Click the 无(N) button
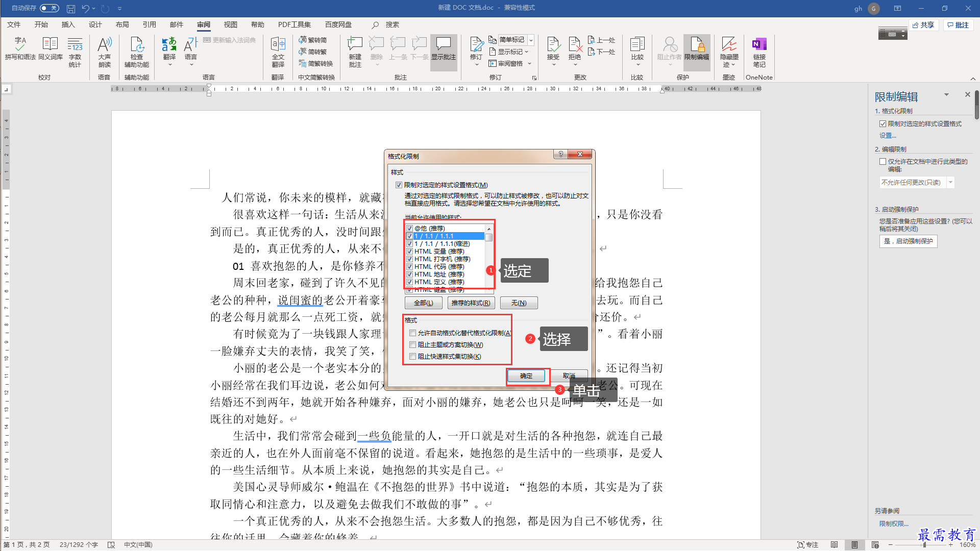Viewport: 980px width, 551px height. pyautogui.click(x=519, y=303)
